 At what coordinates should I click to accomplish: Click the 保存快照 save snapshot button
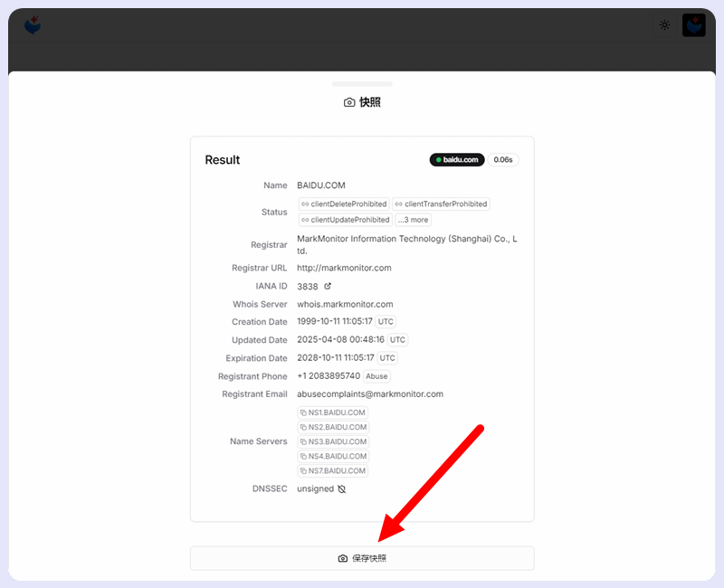pyautogui.click(x=362, y=558)
